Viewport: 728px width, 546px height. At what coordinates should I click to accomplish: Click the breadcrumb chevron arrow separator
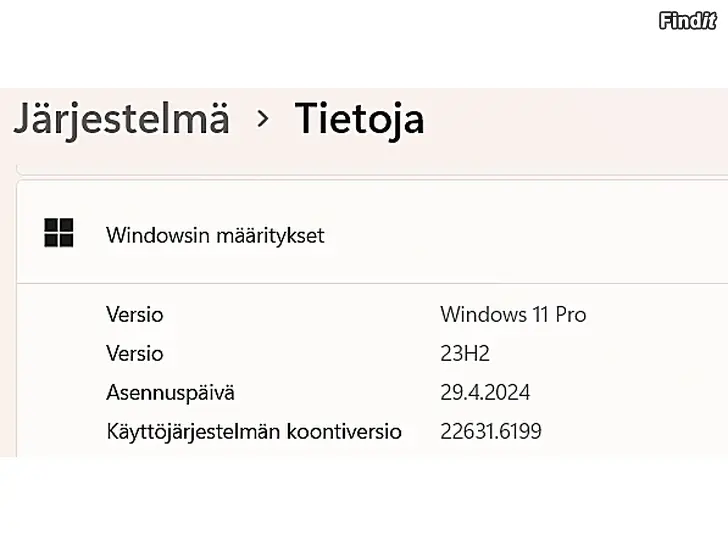pos(263,119)
